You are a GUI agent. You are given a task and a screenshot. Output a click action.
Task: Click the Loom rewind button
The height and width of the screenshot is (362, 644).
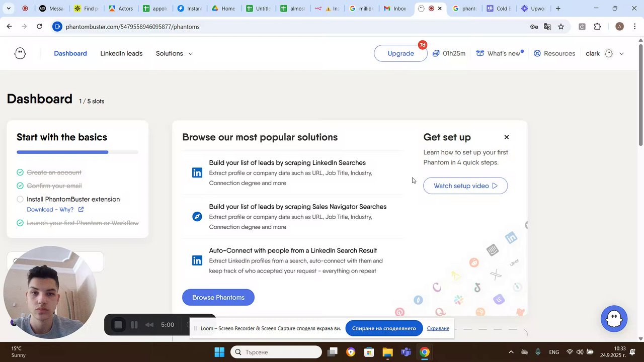coord(149,325)
